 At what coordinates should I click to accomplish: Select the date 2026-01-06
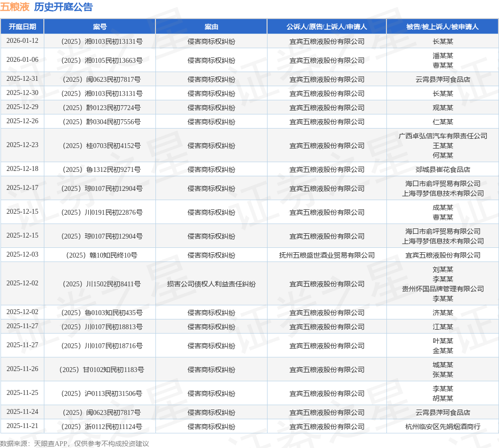click(x=22, y=60)
